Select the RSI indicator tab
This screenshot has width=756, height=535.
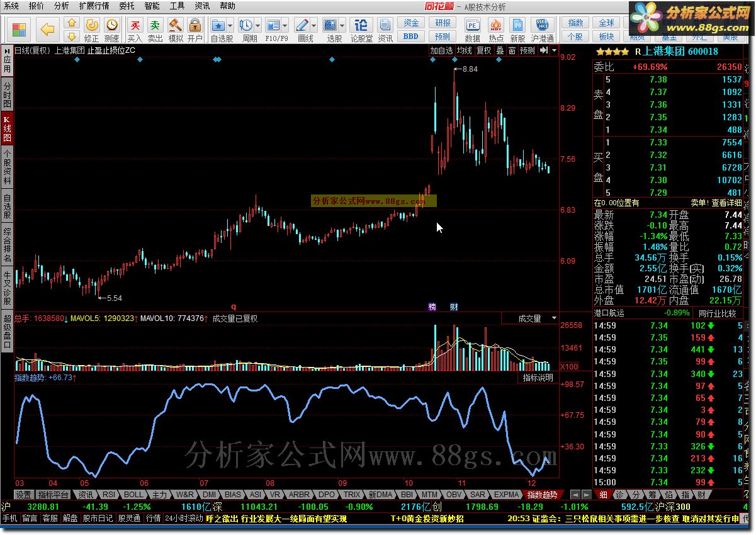click(x=109, y=495)
